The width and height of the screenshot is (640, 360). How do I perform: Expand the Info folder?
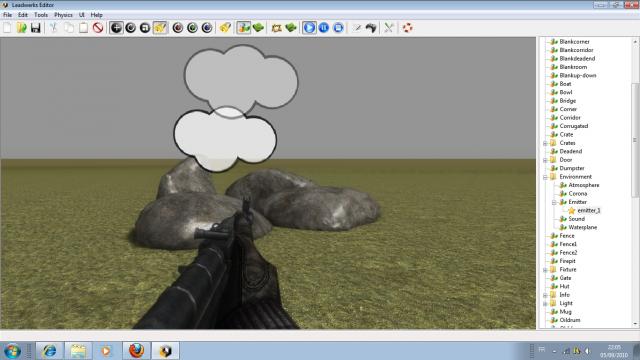point(545,295)
